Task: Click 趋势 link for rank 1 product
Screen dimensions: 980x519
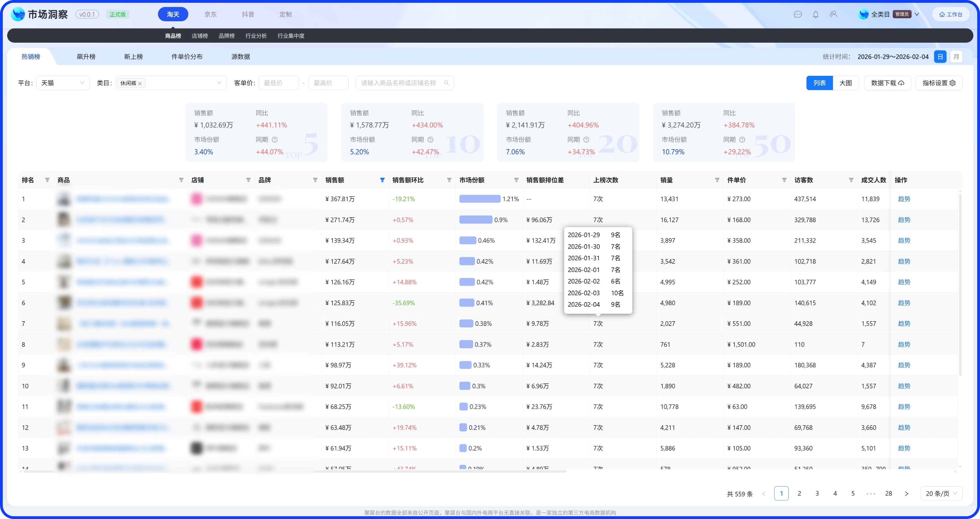Action: coord(904,199)
